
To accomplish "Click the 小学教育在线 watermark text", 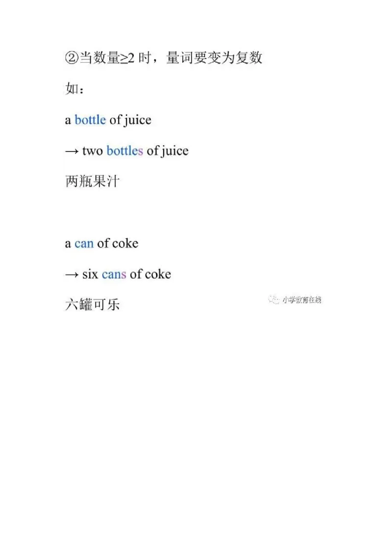I will pyautogui.click(x=302, y=300).
